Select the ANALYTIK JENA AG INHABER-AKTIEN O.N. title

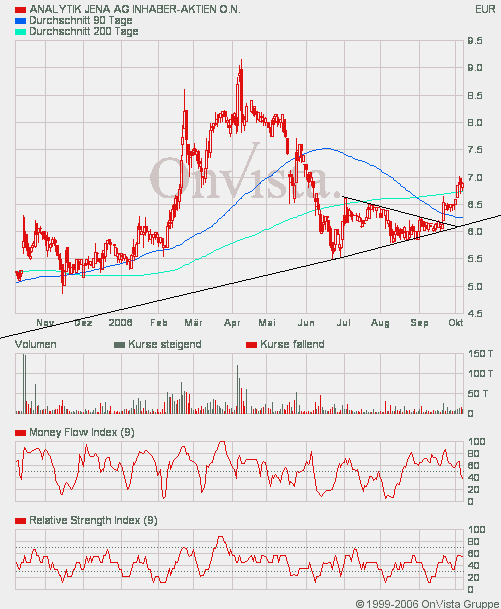coord(135,9)
